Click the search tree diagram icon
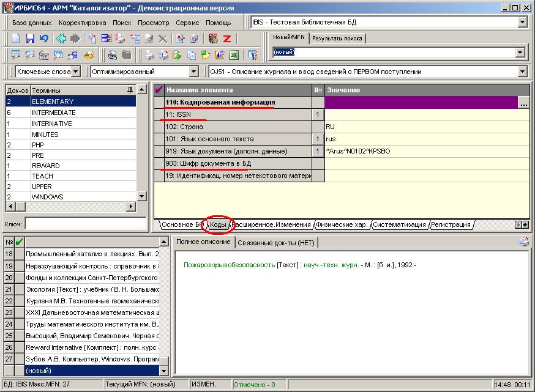This screenshot has height=392, width=535. [72, 54]
